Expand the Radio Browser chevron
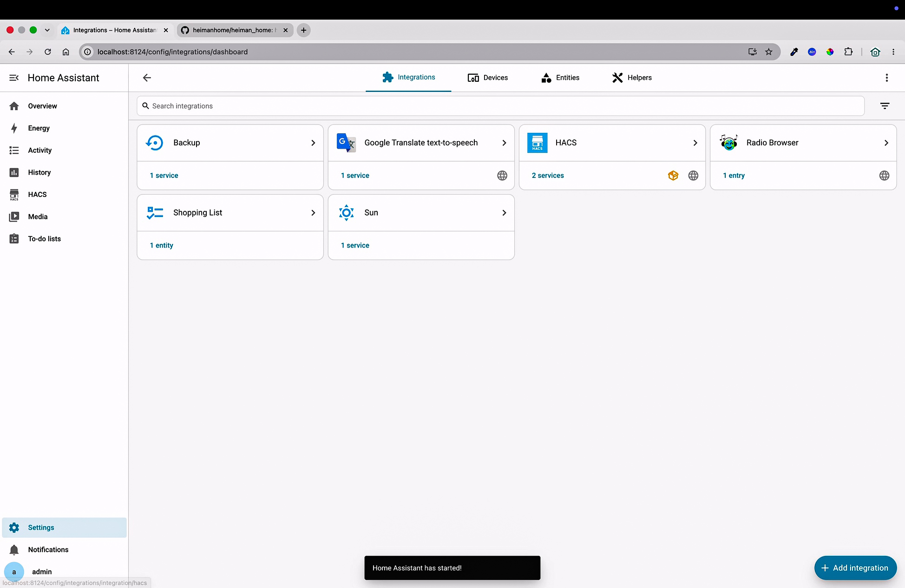The image size is (905, 588). pyautogui.click(x=886, y=143)
